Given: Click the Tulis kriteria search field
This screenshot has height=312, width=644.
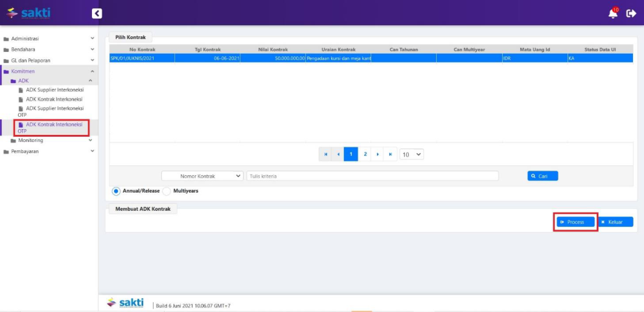Looking at the screenshot, I should (373, 176).
